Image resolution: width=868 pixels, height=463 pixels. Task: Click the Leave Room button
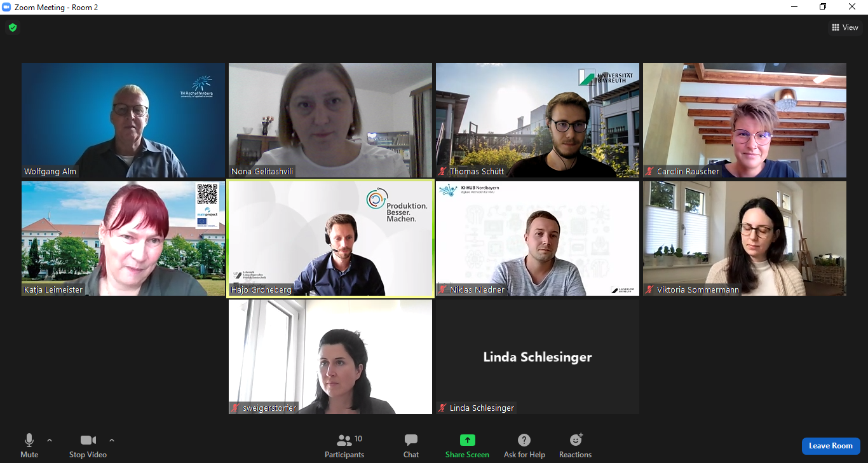pos(831,446)
